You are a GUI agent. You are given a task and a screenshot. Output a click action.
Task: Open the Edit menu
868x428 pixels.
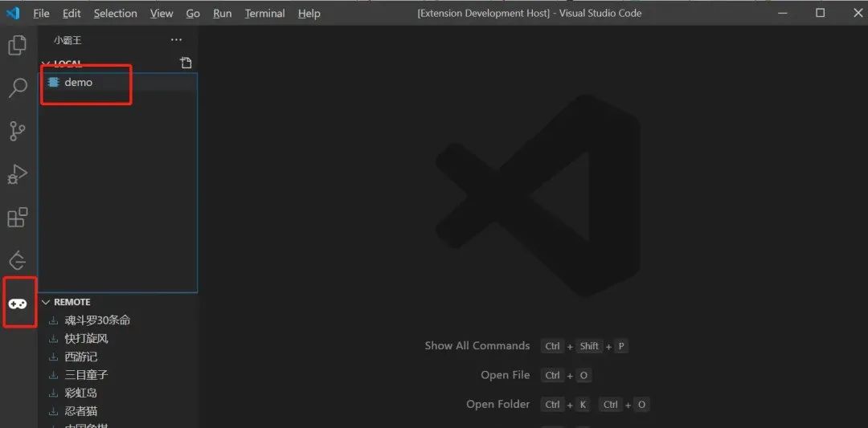pos(72,14)
